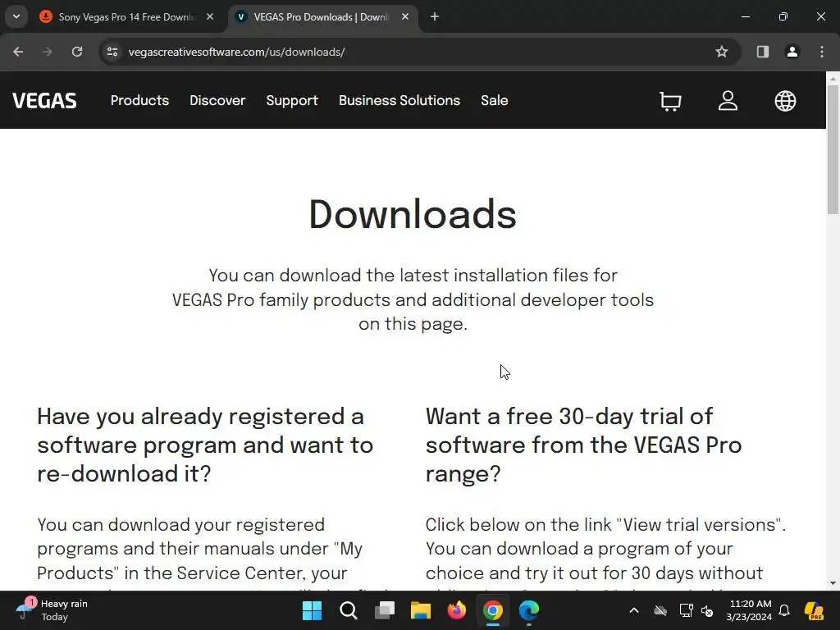Click the VEGAS logo
Image resolution: width=840 pixels, height=630 pixels.
[44, 101]
